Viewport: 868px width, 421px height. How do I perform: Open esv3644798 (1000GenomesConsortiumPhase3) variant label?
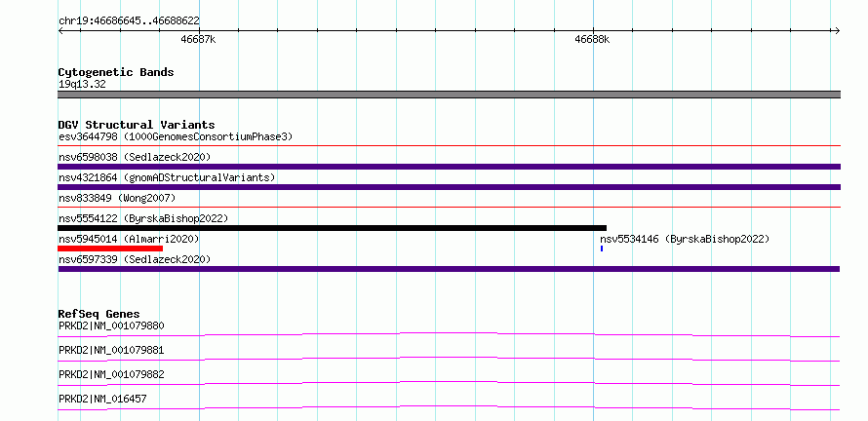tap(176, 136)
